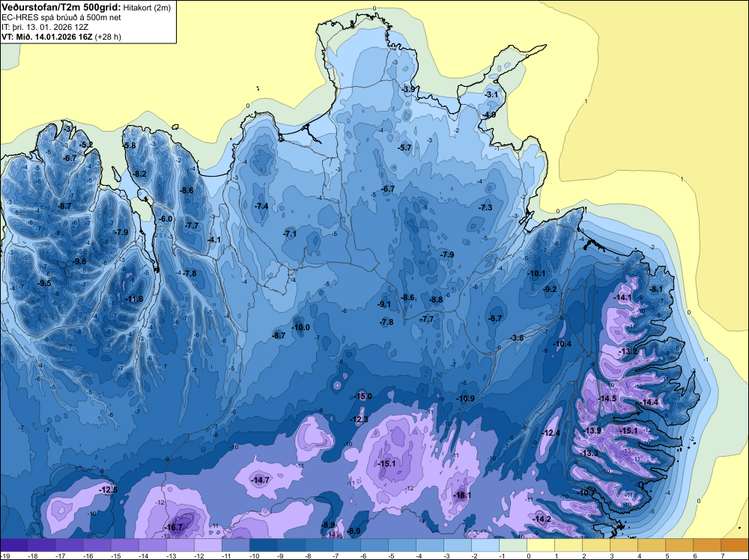Click the map title 'Veðurstofan/T2m 500grid:'

(61, 7)
